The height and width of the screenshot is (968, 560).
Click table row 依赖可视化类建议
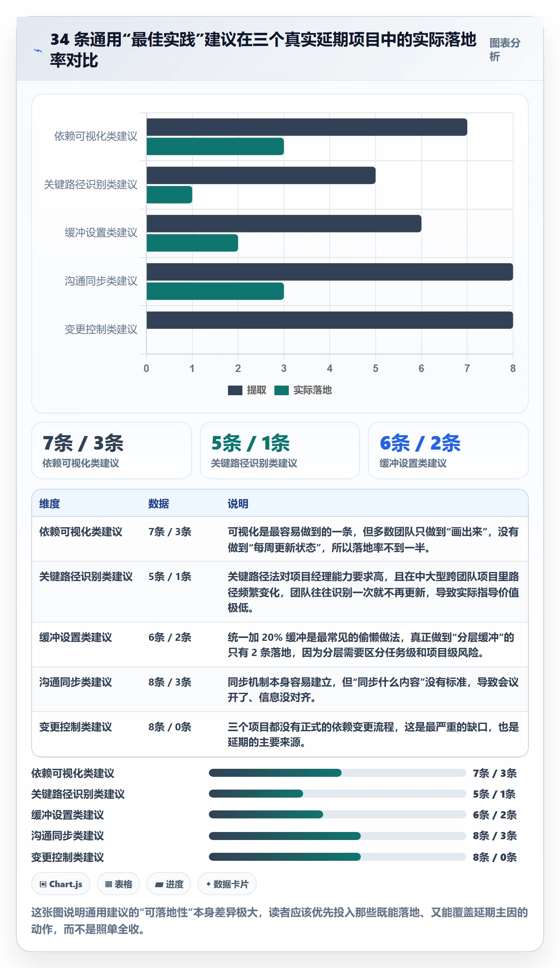280,539
